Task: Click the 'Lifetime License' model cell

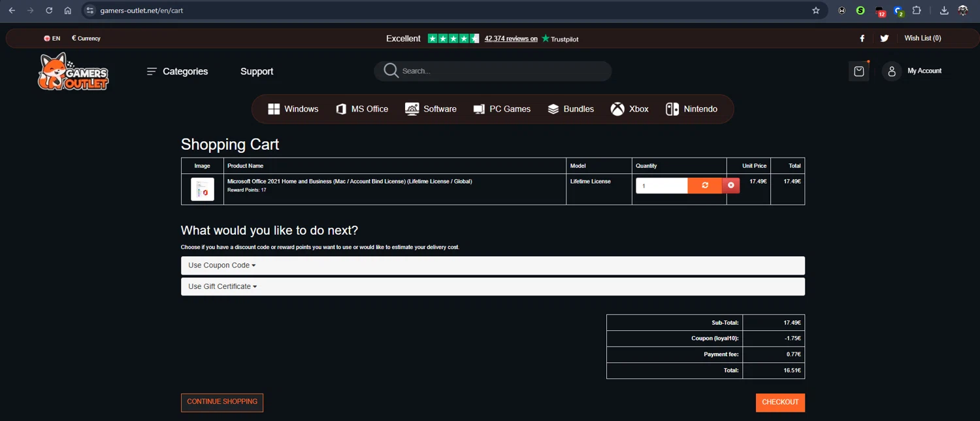Action: [591, 181]
